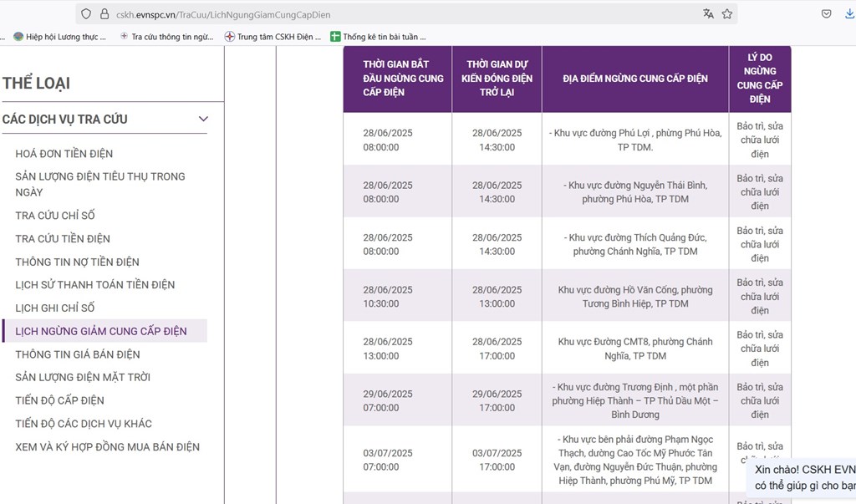Open Lịch ngừng giảm cung cấp điện
856x504 pixels.
point(100,332)
